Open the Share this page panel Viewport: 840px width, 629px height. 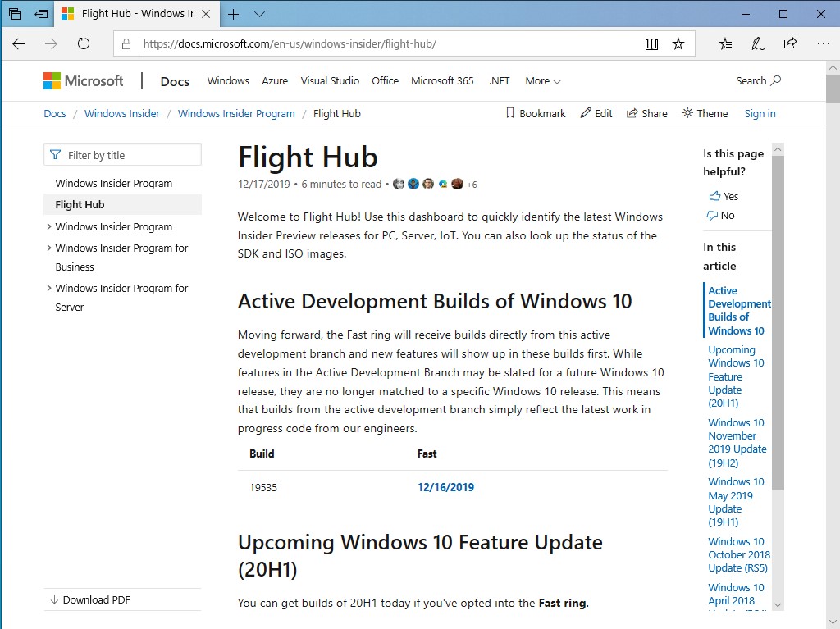click(789, 43)
